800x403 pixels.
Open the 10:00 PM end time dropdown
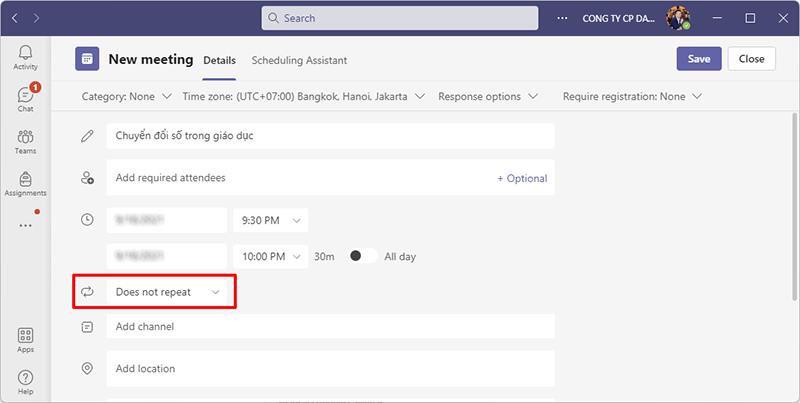pyautogui.click(x=270, y=256)
